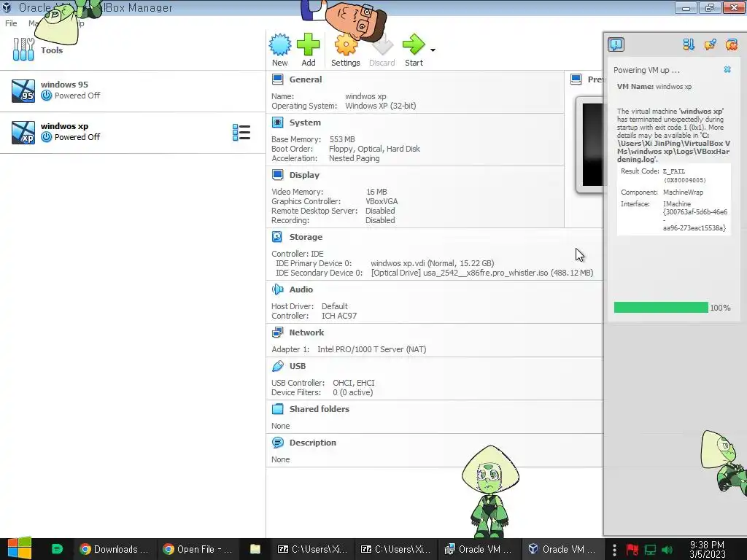Click the whistler.iso optical drive entry
Screen dimensions: 747x560
pos(482,273)
